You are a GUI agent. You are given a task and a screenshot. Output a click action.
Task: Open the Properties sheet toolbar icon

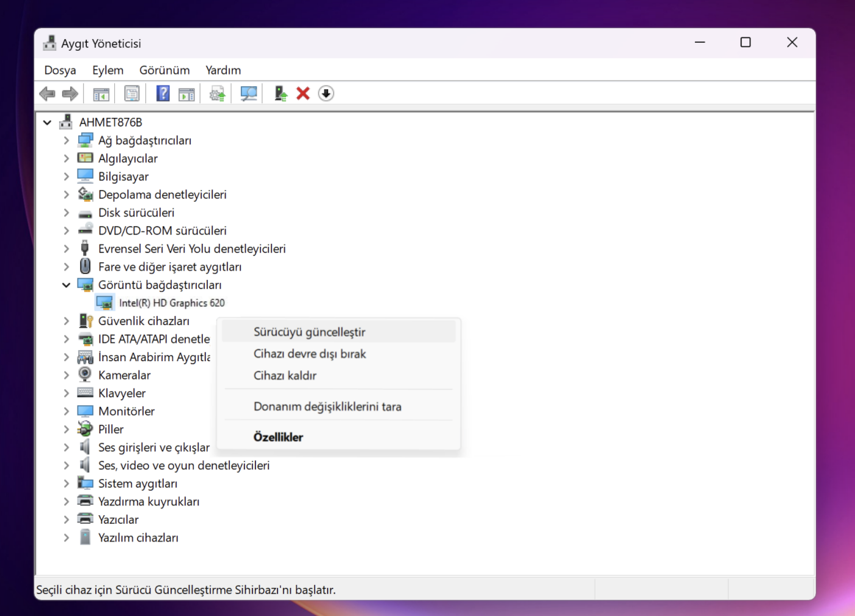click(x=131, y=94)
